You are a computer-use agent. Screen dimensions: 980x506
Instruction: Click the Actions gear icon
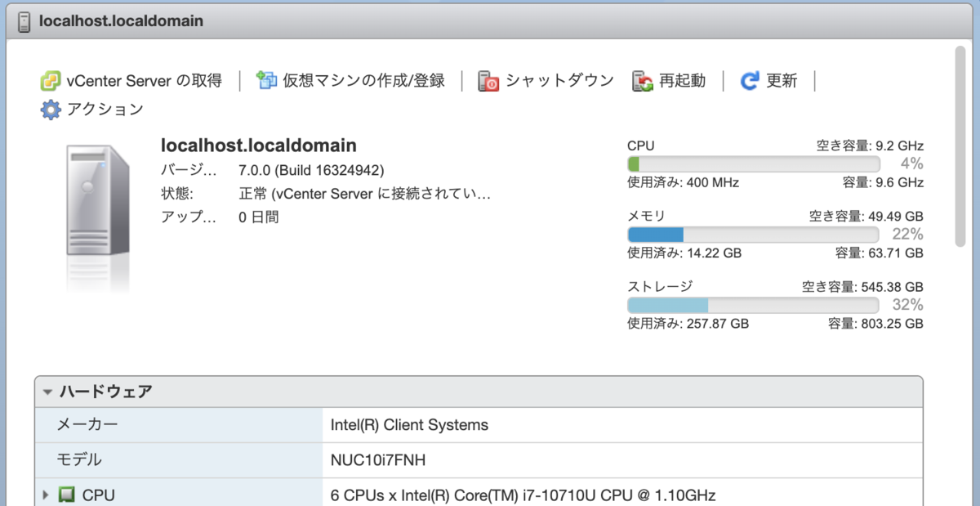[x=51, y=110]
